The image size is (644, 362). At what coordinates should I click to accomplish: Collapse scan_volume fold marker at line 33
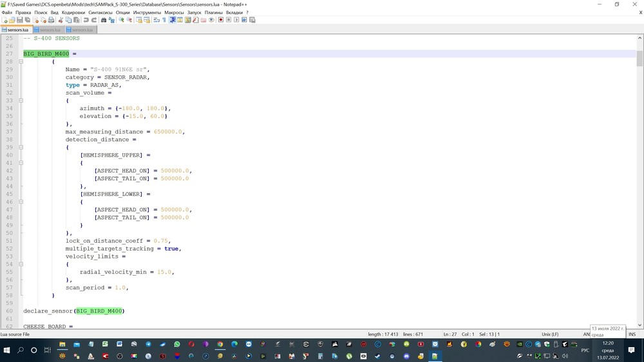click(x=21, y=100)
